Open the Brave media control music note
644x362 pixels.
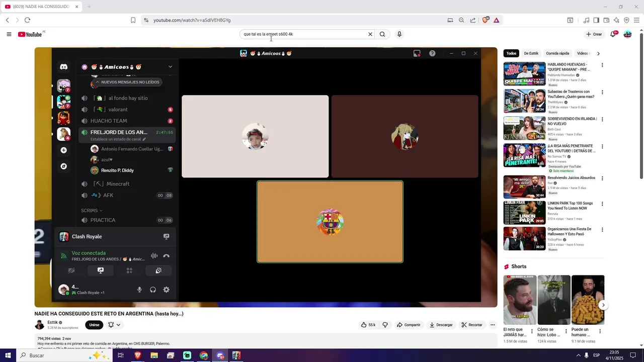click(587, 20)
